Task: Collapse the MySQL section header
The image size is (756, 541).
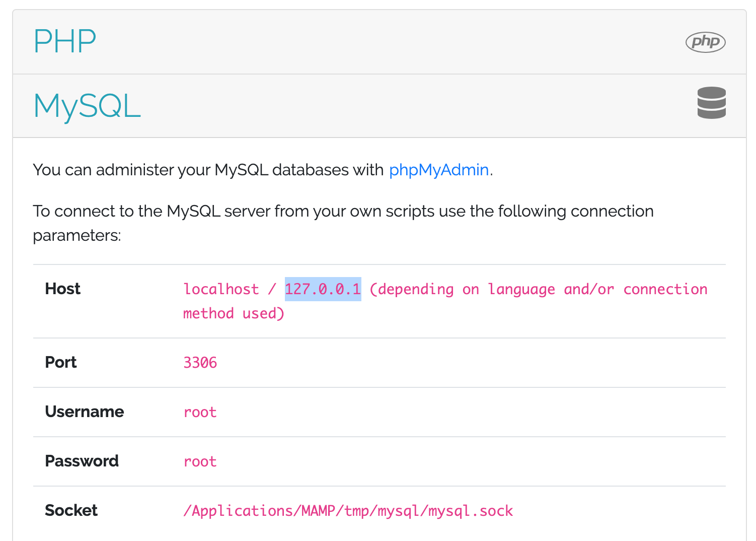Action: tap(380, 106)
